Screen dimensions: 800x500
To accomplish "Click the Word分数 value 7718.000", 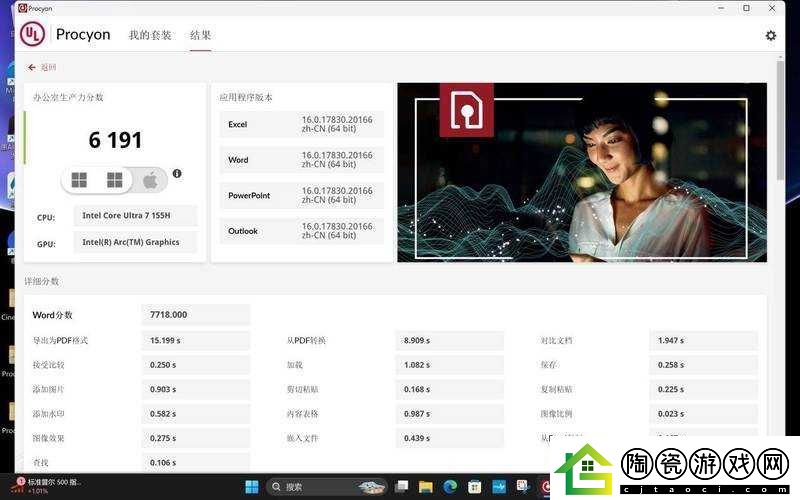I will pyautogui.click(x=196, y=315).
